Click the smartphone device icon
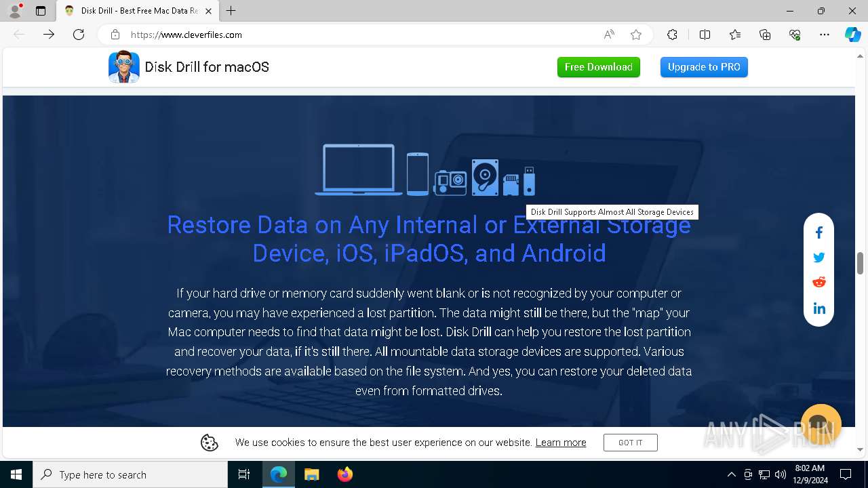This screenshot has width=868, height=488. coord(418,174)
